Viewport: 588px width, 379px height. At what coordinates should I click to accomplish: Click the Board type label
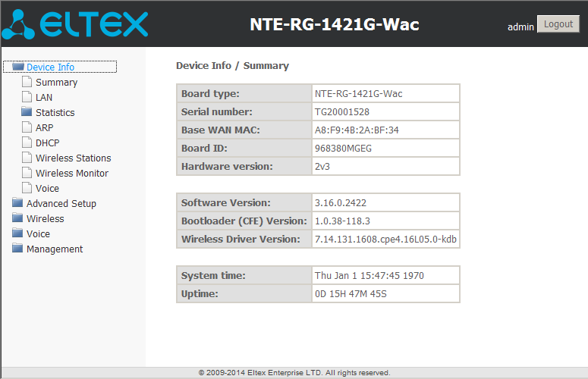click(x=210, y=94)
